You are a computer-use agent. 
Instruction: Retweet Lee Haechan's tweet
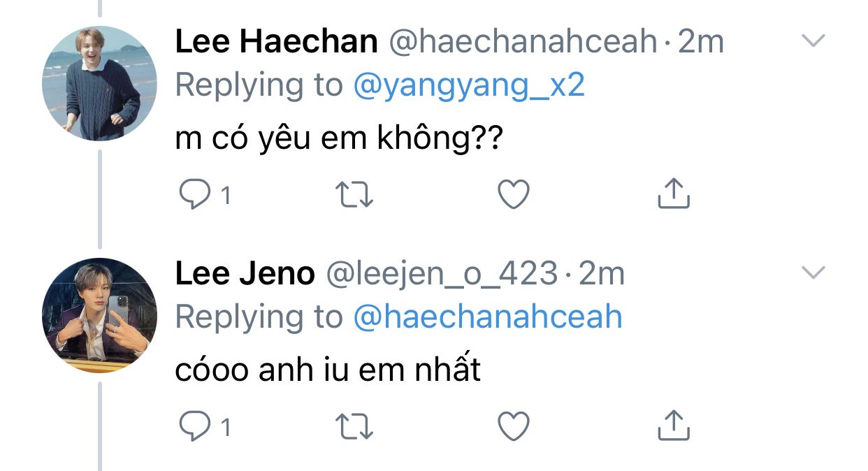[x=354, y=195]
